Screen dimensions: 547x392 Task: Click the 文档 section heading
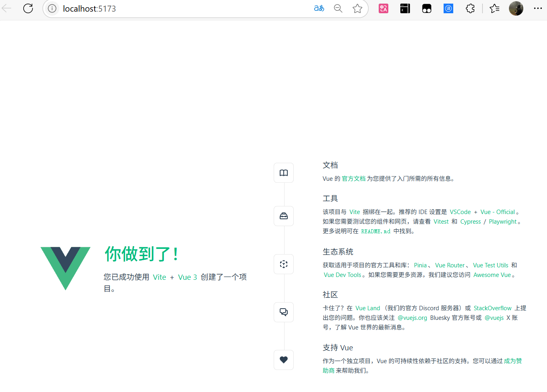[x=330, y=165]
